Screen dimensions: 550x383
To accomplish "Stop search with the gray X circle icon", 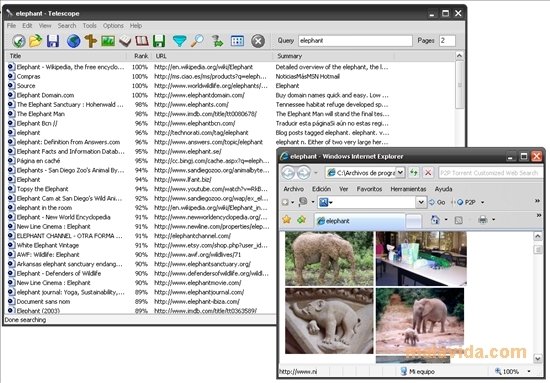I will [x=258, y=41].
